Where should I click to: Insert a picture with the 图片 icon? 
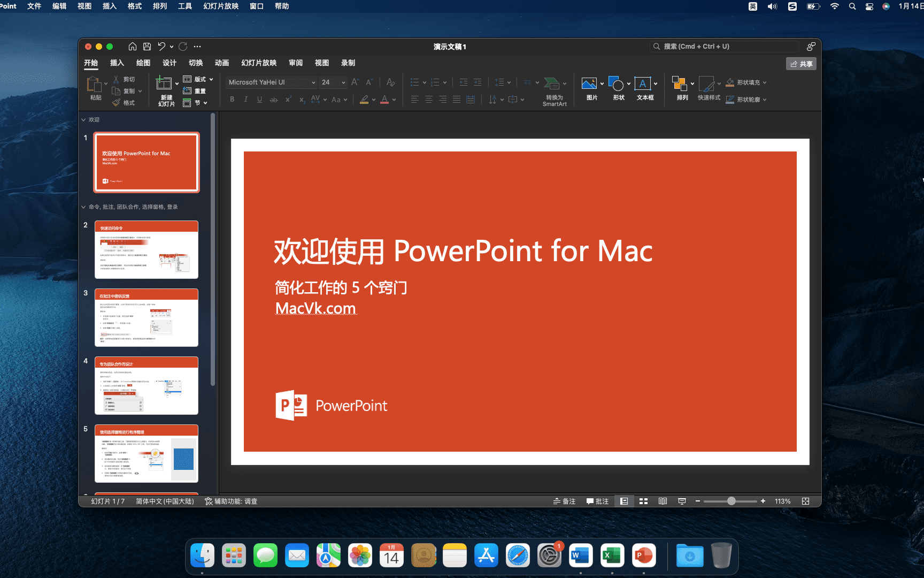[589, 83]
